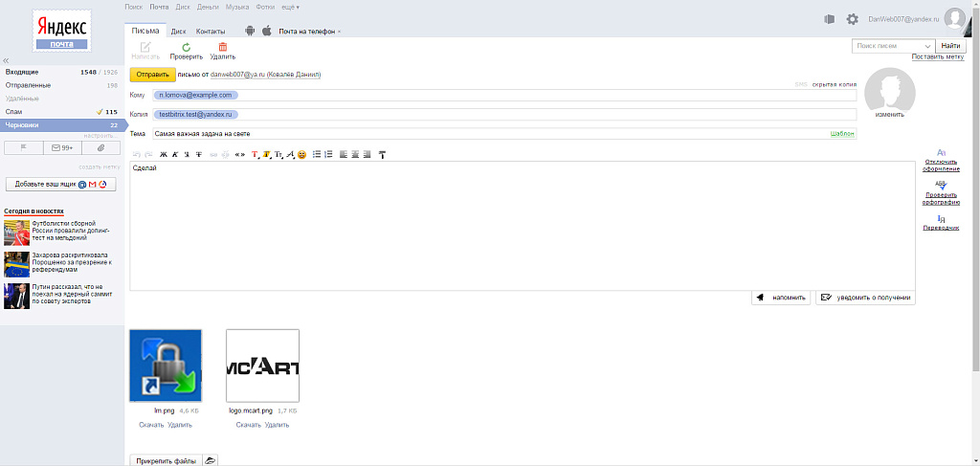Click the green Проверить refresh icon
This screenshot has height=466, width=980.
(187, 47)
